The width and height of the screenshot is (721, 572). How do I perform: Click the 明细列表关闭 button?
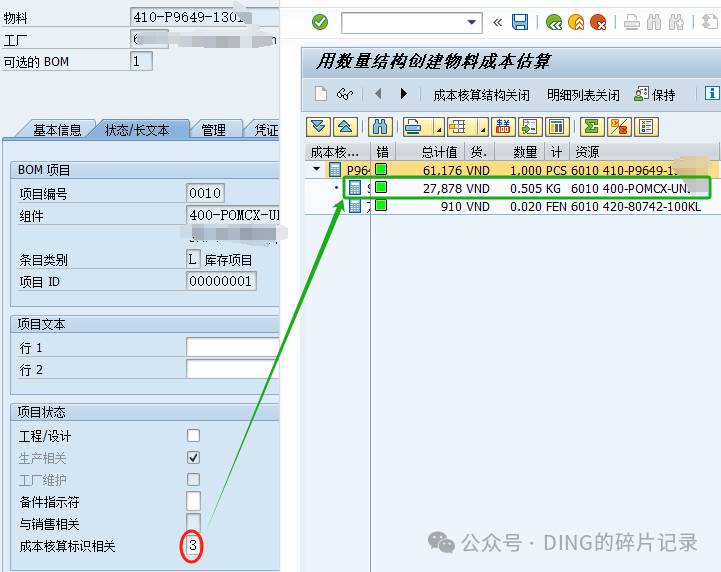pyautogui.click(x=583, y=95)
